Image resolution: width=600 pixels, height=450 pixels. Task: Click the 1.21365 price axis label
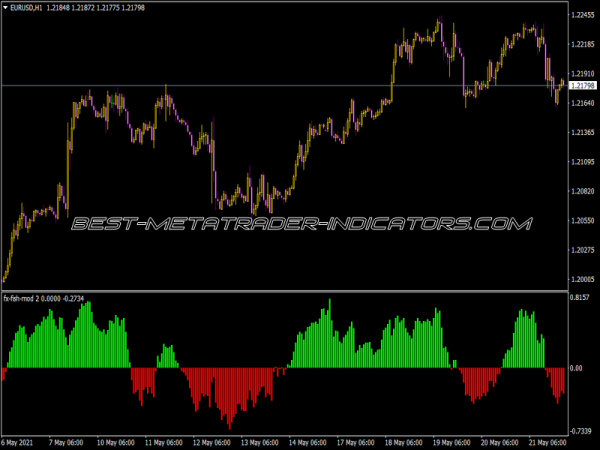(582, 132)
